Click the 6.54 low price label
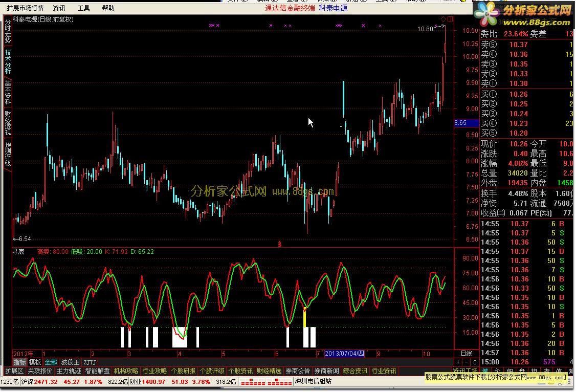576x392 pixels. [x=25, y=239]
